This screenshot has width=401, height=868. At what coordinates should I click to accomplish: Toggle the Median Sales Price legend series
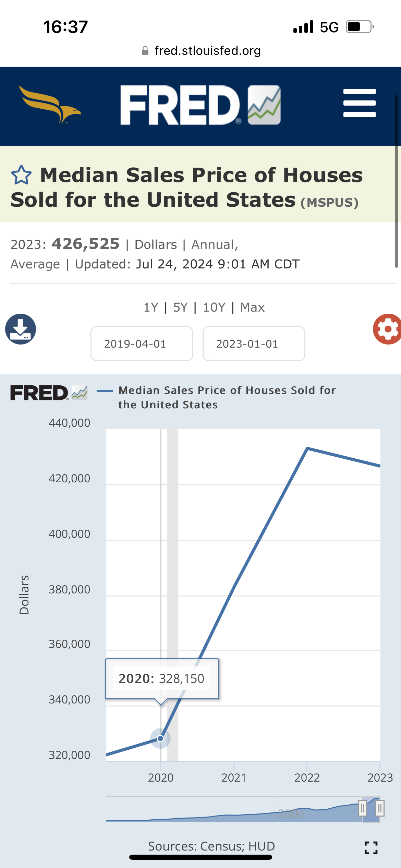click(x=227, y=397)
